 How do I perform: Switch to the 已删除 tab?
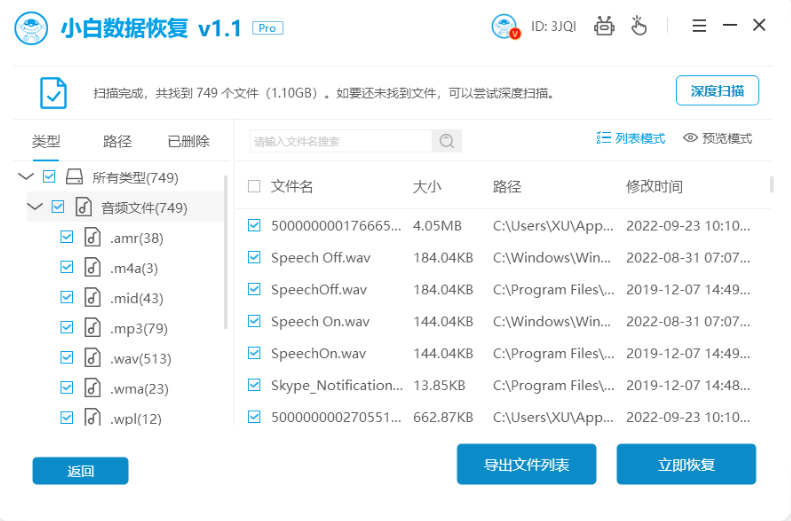click(188, 141)
